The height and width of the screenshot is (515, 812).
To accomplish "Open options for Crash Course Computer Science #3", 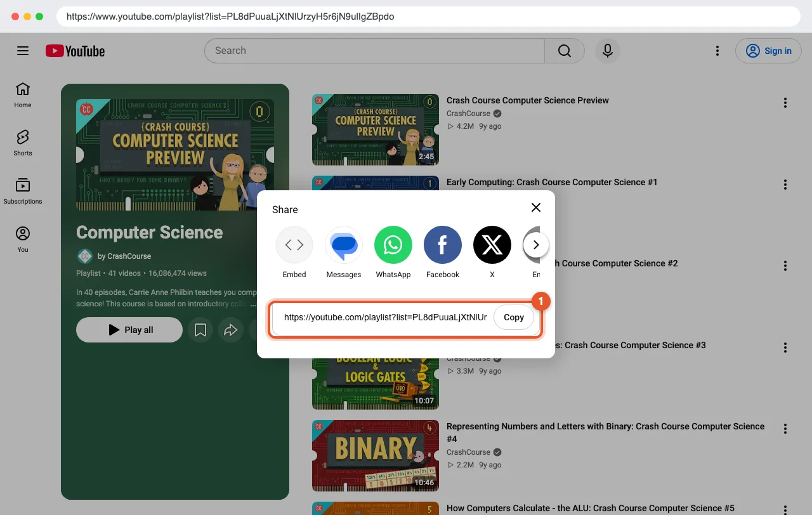I will click(x=785, y=348).
